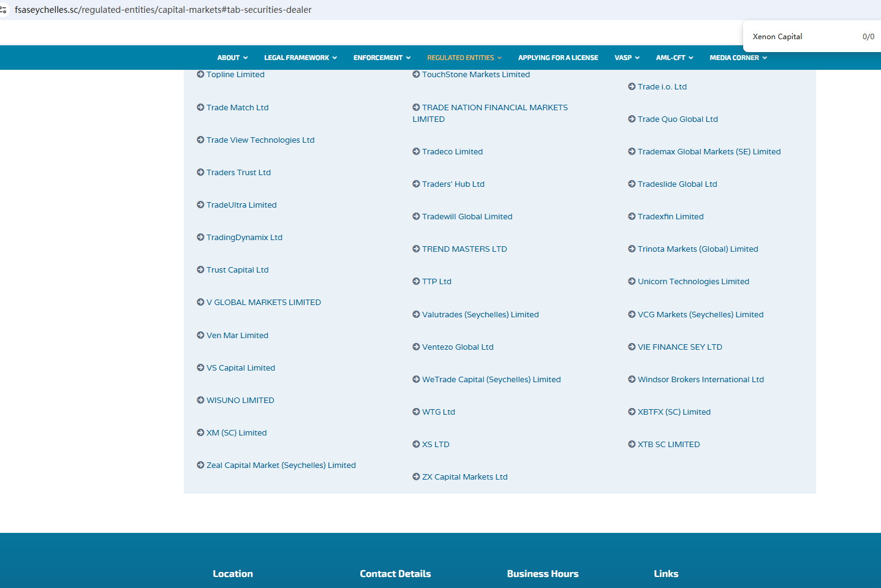Click arrow icon beside Tradexfin Limited

pyautogui.click(x=632, y=216)
